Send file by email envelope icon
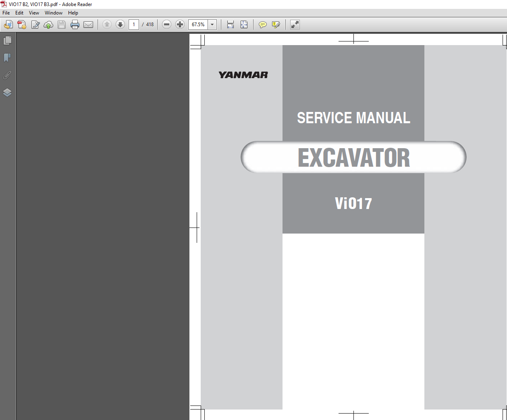Screen dimensions: 507x420 [88, 25]
